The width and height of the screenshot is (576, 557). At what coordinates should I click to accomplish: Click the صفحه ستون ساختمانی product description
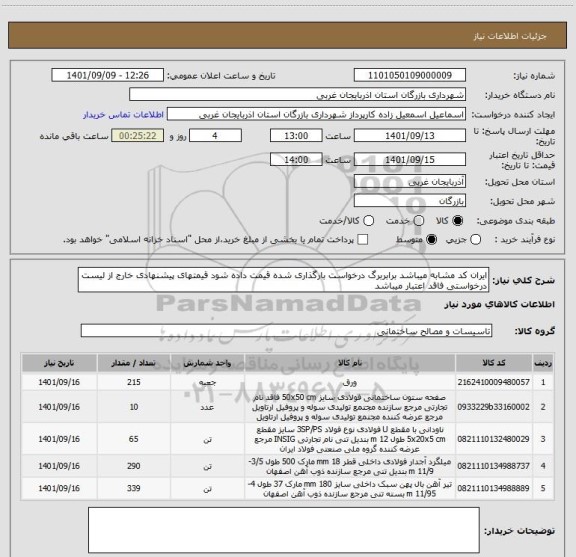click(350, 407)
